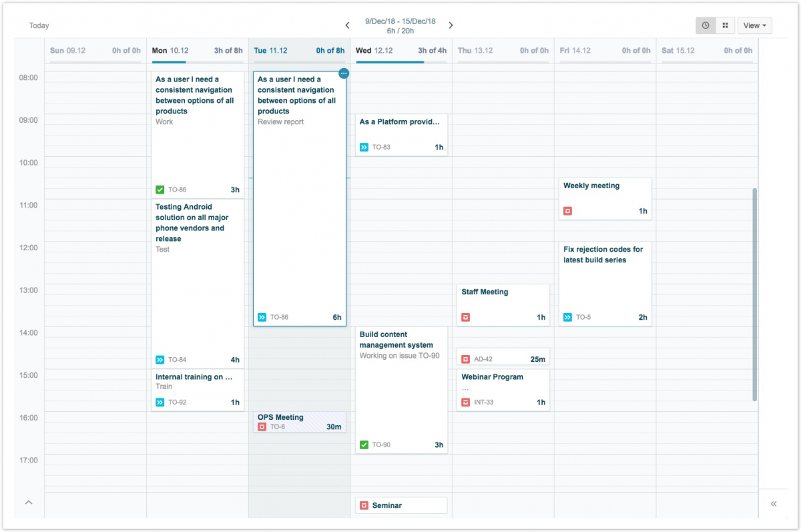Select the Mon 10.12 column header
The width and height of the screenshot is (801, 532).
point(170,51)
